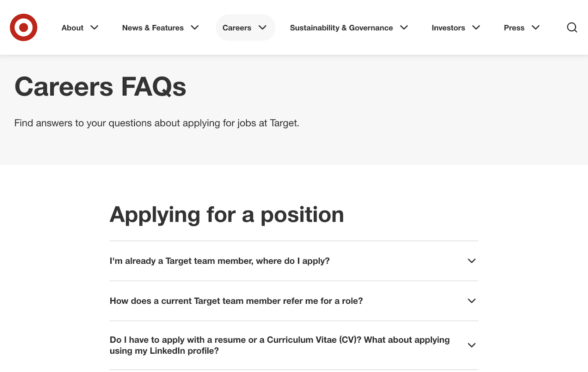Expand the About navigation dropdown
The width and height of the screenshot is (588, 372).
point(94,28)
